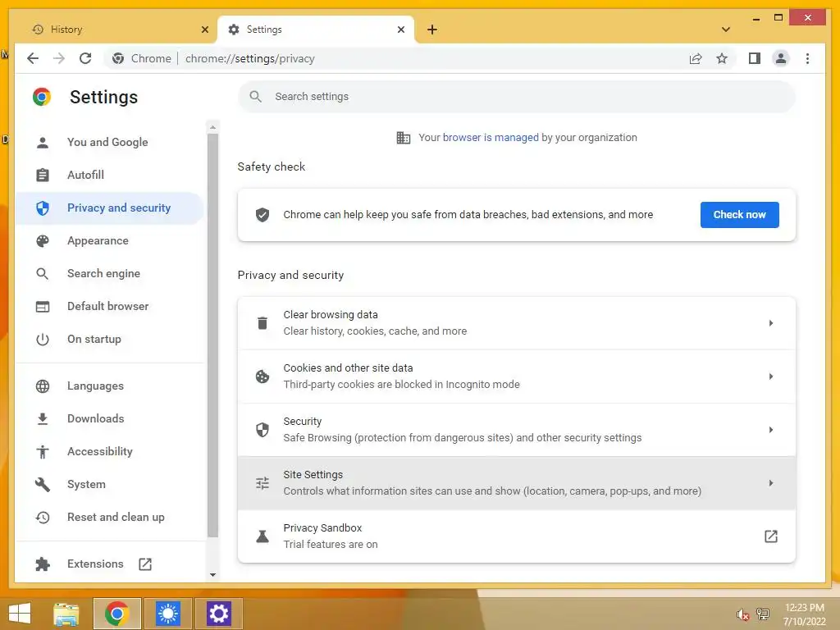Open the tab search chevron

726,30
